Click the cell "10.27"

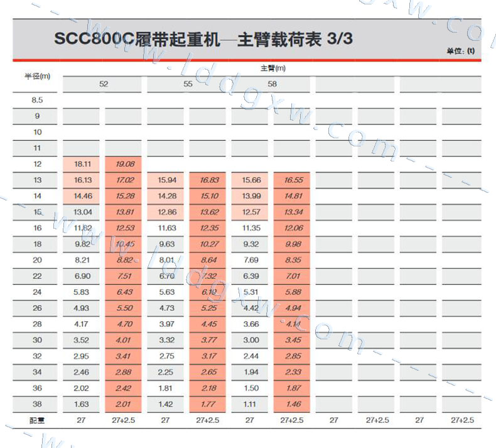point(209,244)
